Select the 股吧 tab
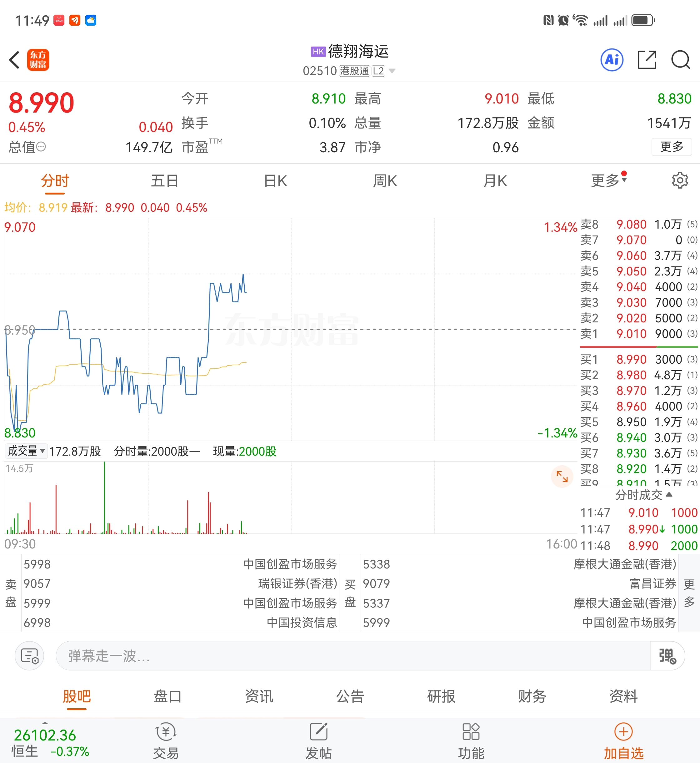The image size is (700, 763). point(77,696)
